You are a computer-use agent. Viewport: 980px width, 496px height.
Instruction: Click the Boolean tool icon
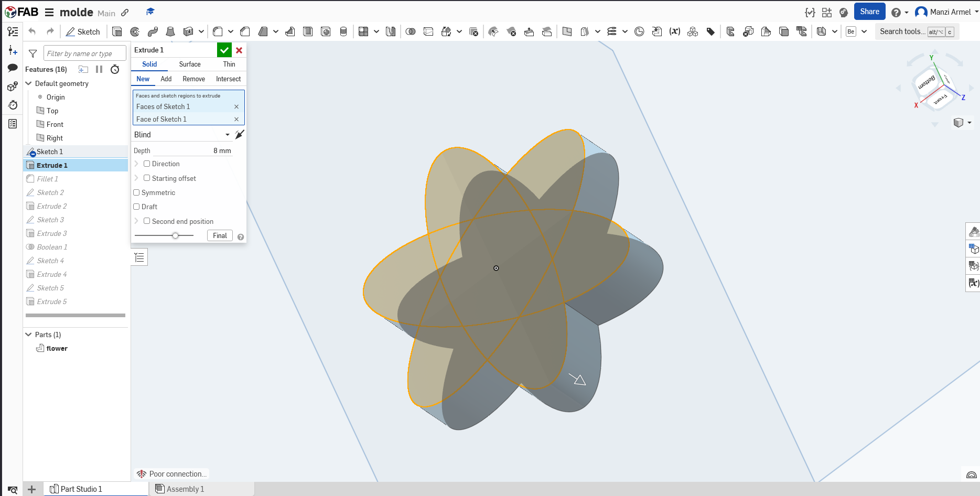click(411, 31)
